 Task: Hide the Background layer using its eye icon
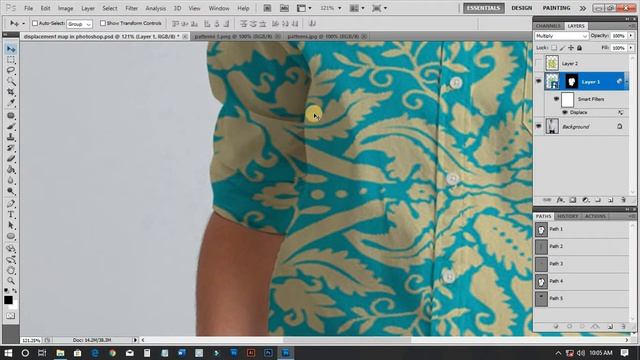(538, 126)
